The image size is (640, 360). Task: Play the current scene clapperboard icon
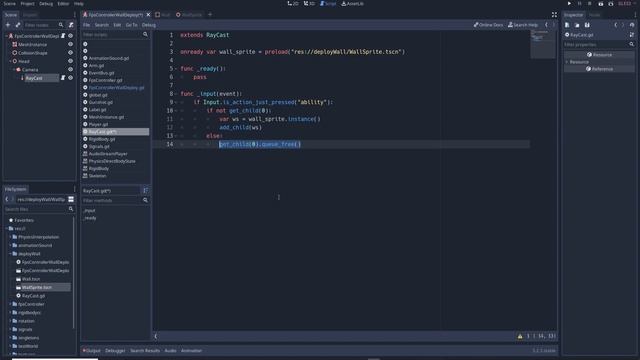pyautogui.click(x=600, y=4)
